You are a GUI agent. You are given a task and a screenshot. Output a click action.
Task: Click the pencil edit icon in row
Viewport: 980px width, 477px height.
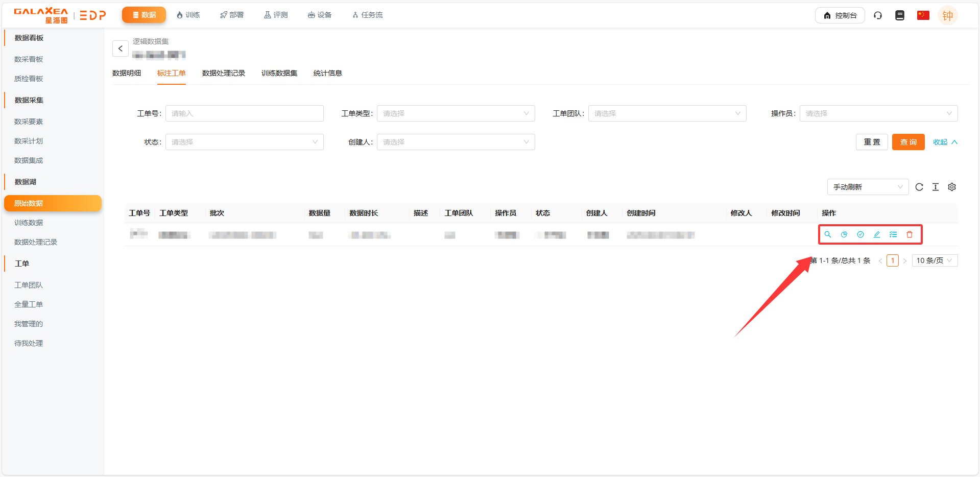point(877,234)
